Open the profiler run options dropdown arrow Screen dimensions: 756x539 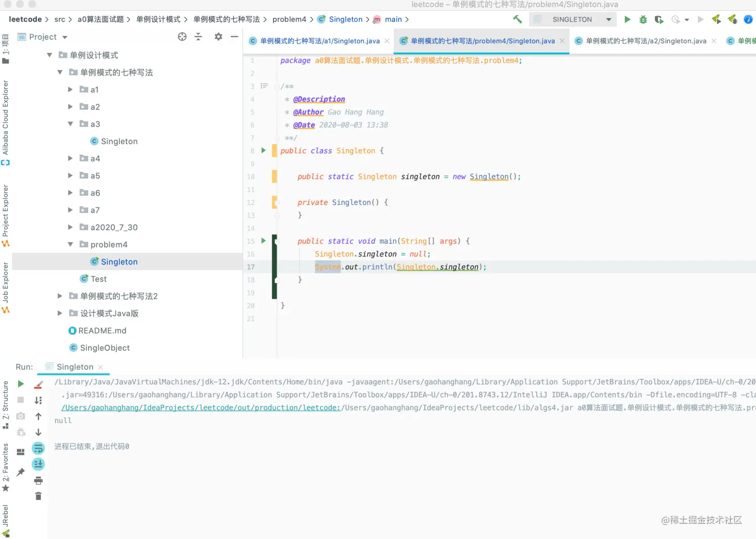(x=687, y=20)
